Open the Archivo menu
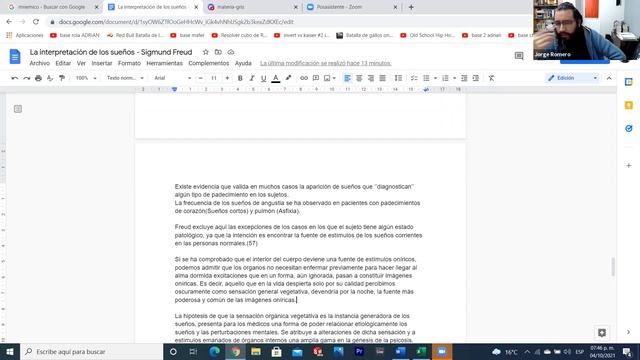 pos(40,63)
